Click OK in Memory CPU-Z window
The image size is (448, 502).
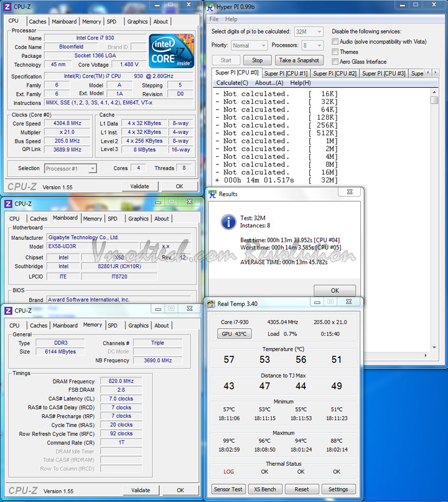180,490
